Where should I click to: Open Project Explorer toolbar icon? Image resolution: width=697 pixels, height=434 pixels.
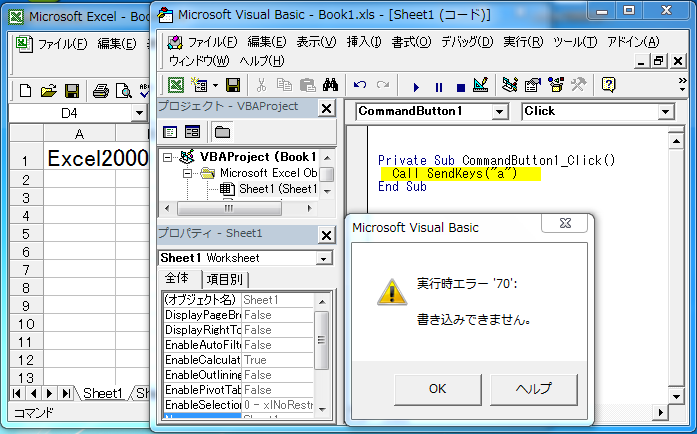coord(510,84)
